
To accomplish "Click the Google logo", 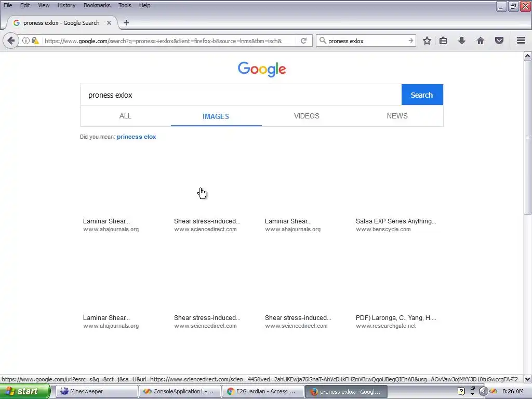I will click(x=262, y=69).
